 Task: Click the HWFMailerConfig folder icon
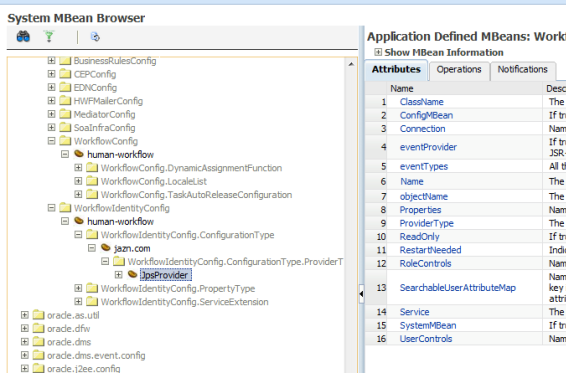coord(65,101)
